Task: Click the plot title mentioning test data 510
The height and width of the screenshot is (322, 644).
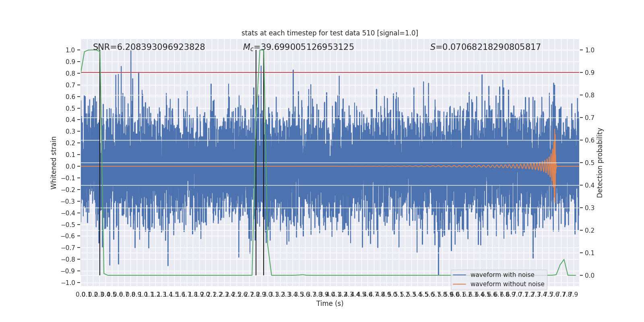Action: (x=330, y=33)
